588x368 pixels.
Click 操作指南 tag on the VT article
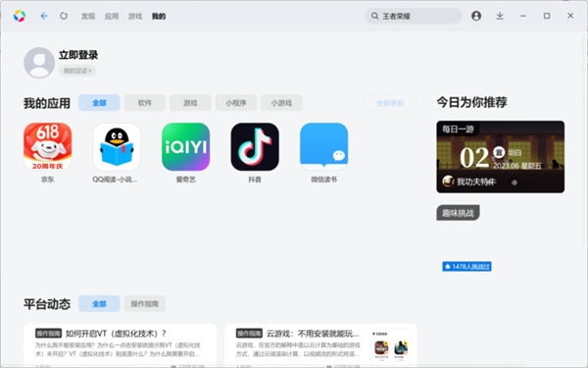coord(48,333)
